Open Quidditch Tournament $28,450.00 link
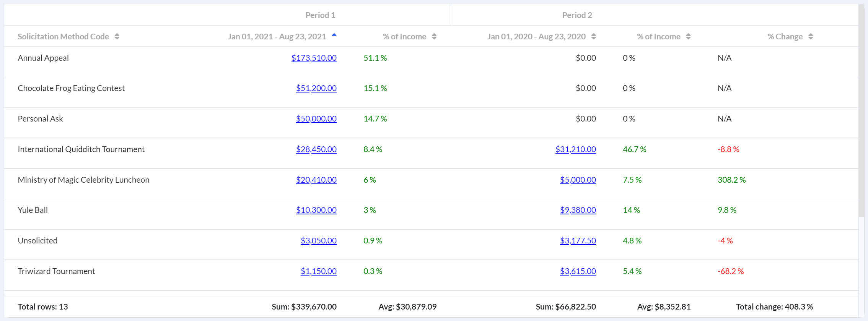The image size is (868, 321). click(x=316, y=149)
